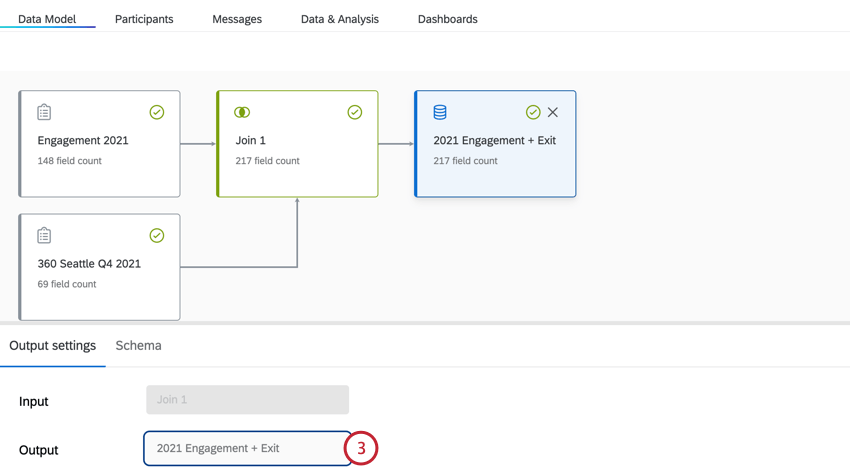Switch to the Participants tab
Screen dimensions: 850x475
(144, 19)
